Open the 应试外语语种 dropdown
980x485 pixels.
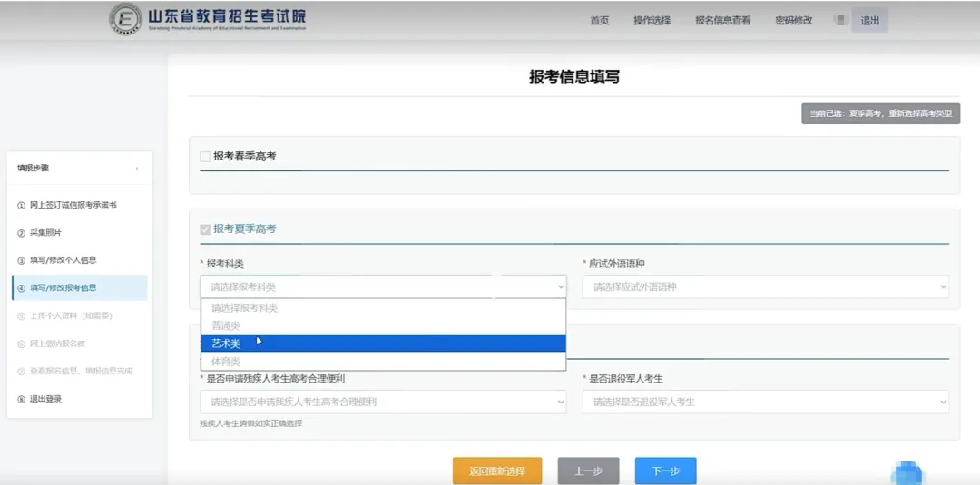click(x=766, y=287)
